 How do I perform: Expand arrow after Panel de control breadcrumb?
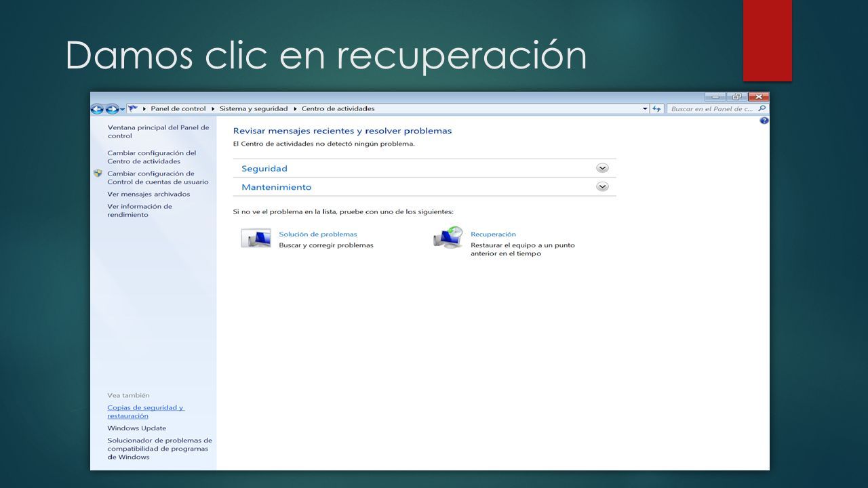213,108
